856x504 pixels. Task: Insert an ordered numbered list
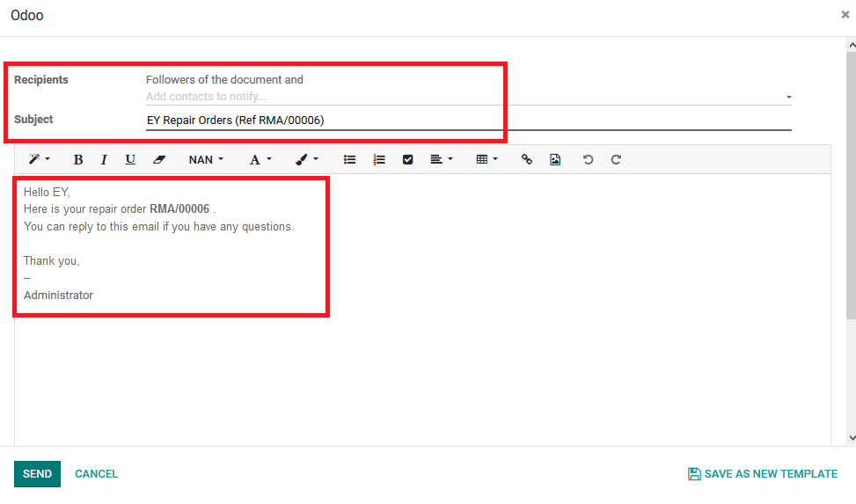click(379, 159)
